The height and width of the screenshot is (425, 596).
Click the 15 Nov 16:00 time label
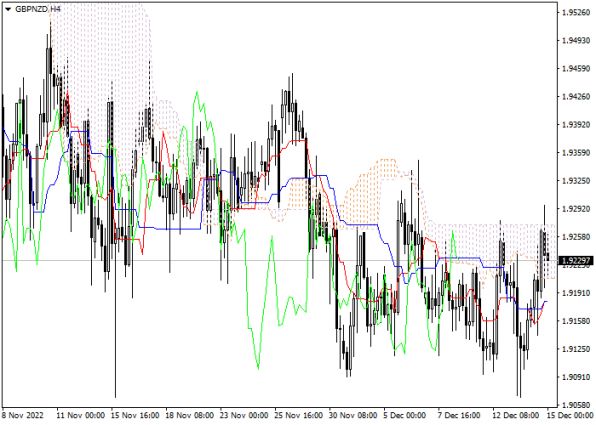[x=135, y=415]
